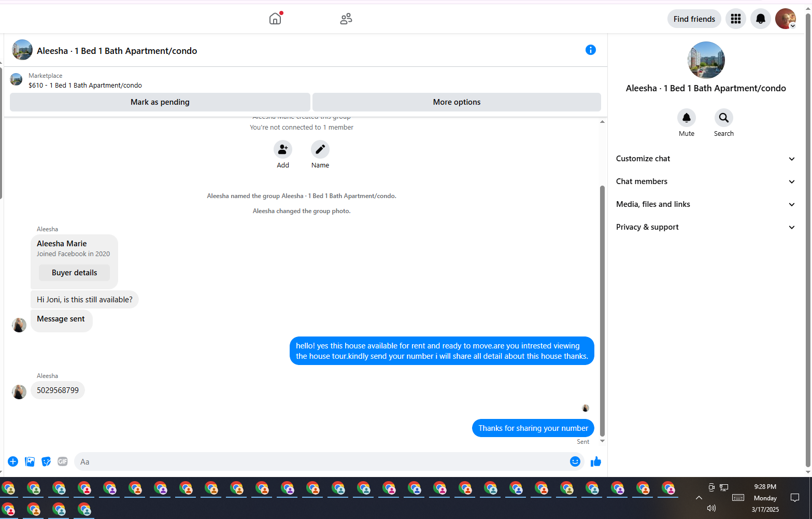The width and height of the screenshot is (812, 519).
Task: Expand Media, files and links section
Action: (x=705, y=204)
